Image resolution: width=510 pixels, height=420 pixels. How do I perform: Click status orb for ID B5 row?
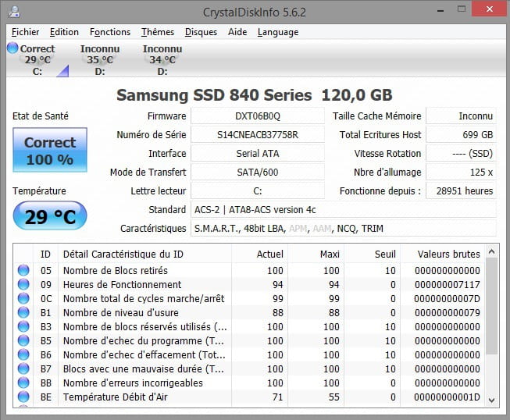tap(23, 340)
